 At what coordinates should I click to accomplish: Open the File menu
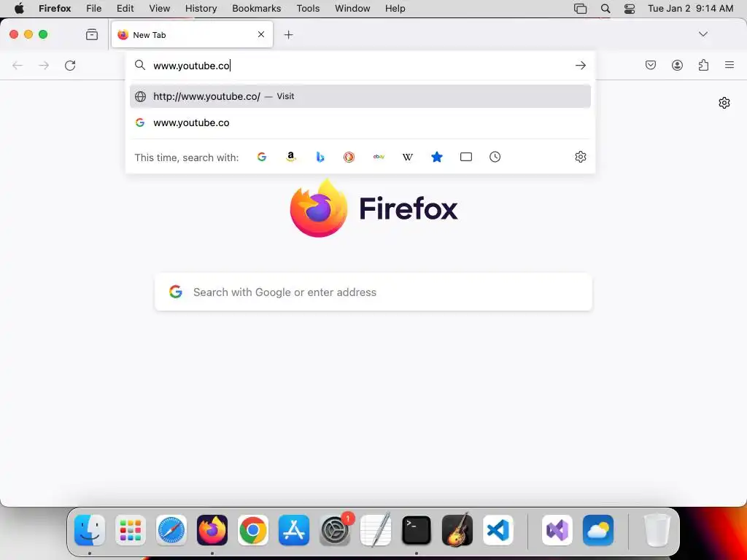pyautogui.click(x=94, y=8)
